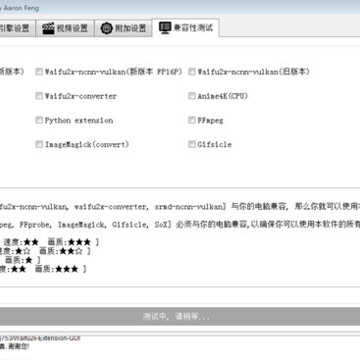Toggle Waifu2x-ncnn-vulkan (旧版本) checkbox
The height and width of the screenshot is (360, 360).
coord(192,72)
